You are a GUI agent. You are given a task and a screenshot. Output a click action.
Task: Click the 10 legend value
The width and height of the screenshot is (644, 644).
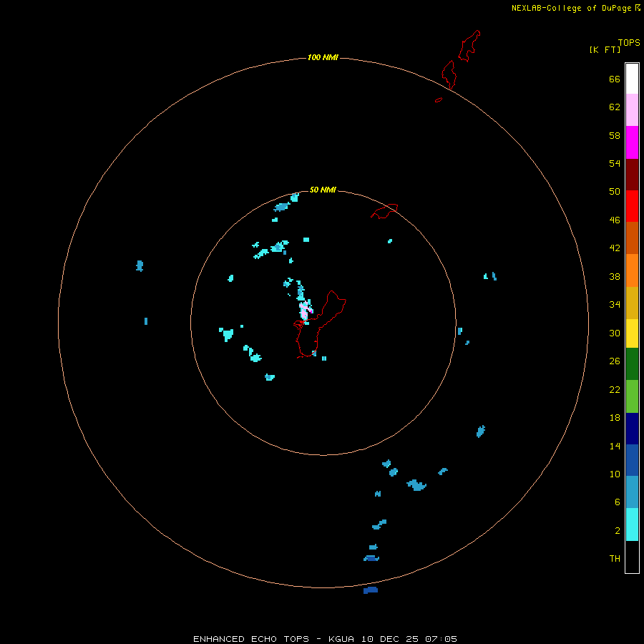pyautogui.click(x=615, y=474)
